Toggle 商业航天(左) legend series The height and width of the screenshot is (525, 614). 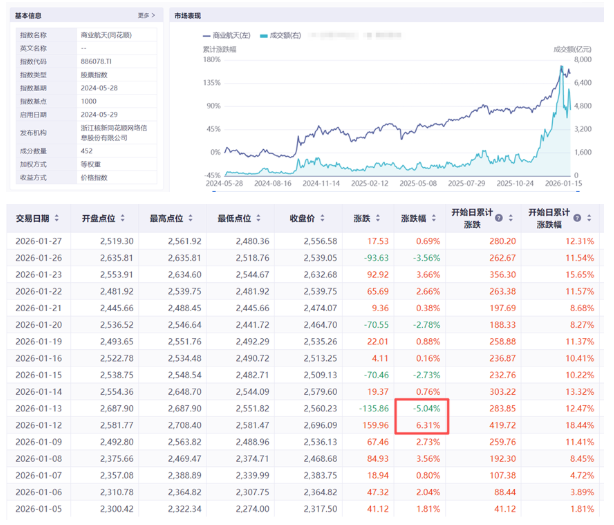227,36
